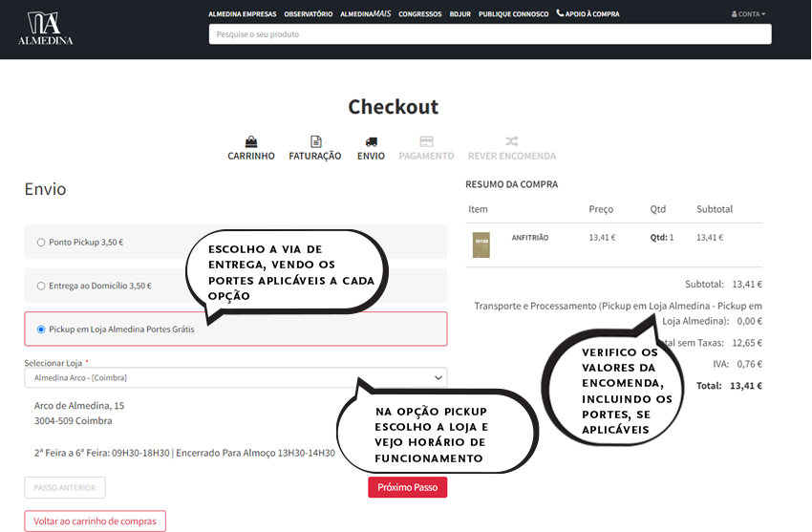Viewport: 812px width, 532px height.
Task: Click Voltar ao carrinho de compras
Action: [96, 521]
